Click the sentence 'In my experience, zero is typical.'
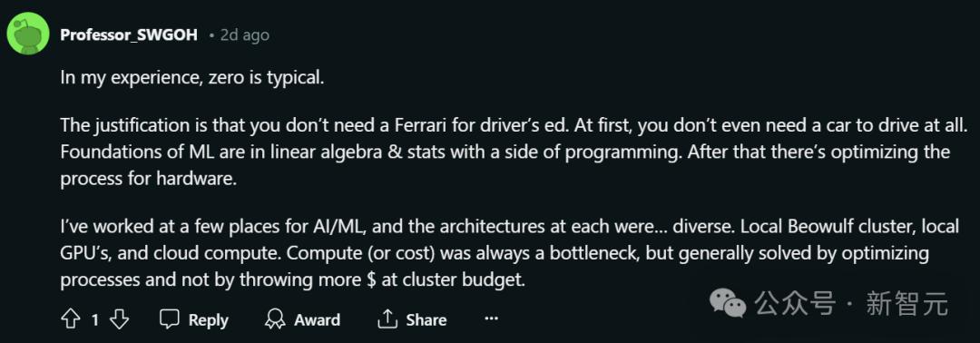The image size is (980, 343). point(192,79)
